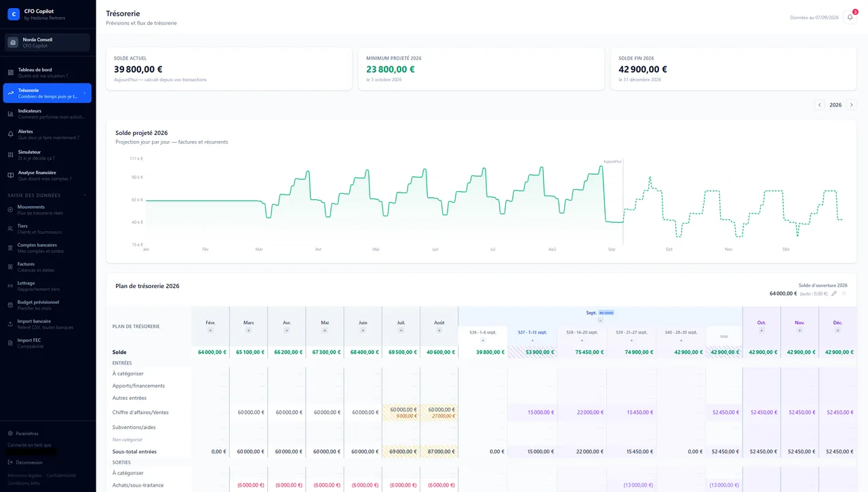
Task: Click the Budget prévisionnel calendar icon
Action: pyautogui.click(x=10, y=305)
